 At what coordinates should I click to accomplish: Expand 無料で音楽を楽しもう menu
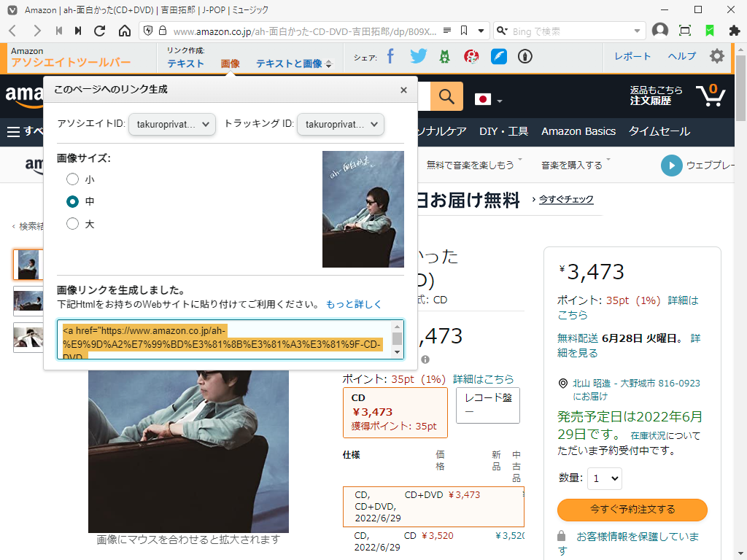(x=474, y=165)
